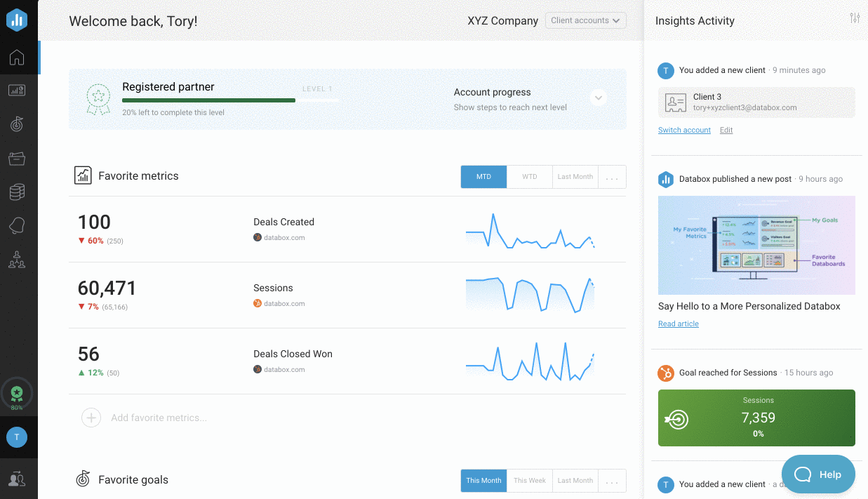Click the Registered partner progress bar
Image resolution: width=868 pixels, height=499 pixels.
coord(231,100)
